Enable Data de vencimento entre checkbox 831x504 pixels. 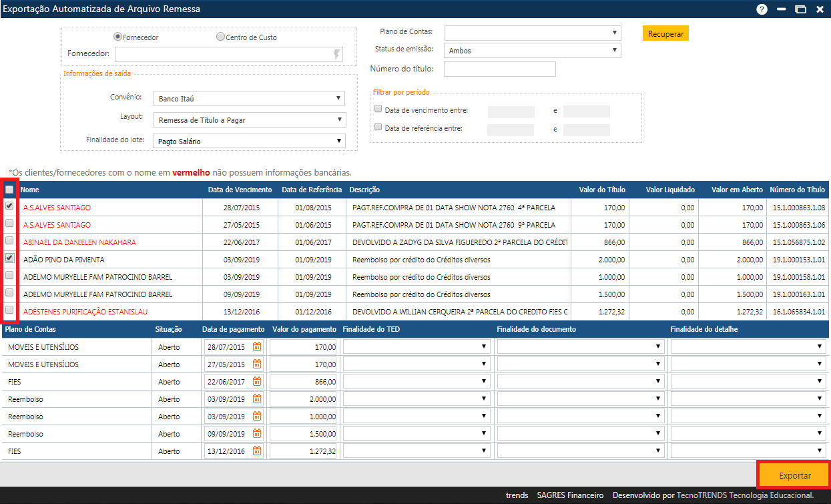[378, 109]
